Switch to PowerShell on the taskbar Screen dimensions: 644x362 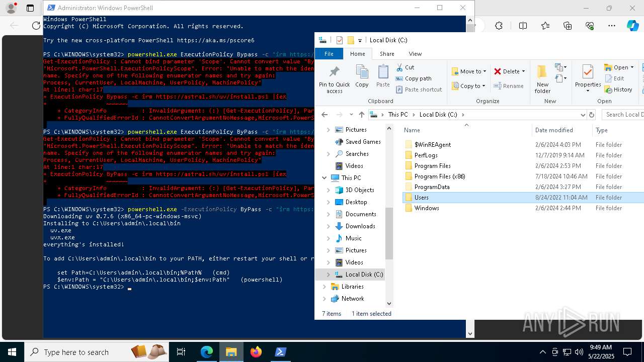click(281, 352)
